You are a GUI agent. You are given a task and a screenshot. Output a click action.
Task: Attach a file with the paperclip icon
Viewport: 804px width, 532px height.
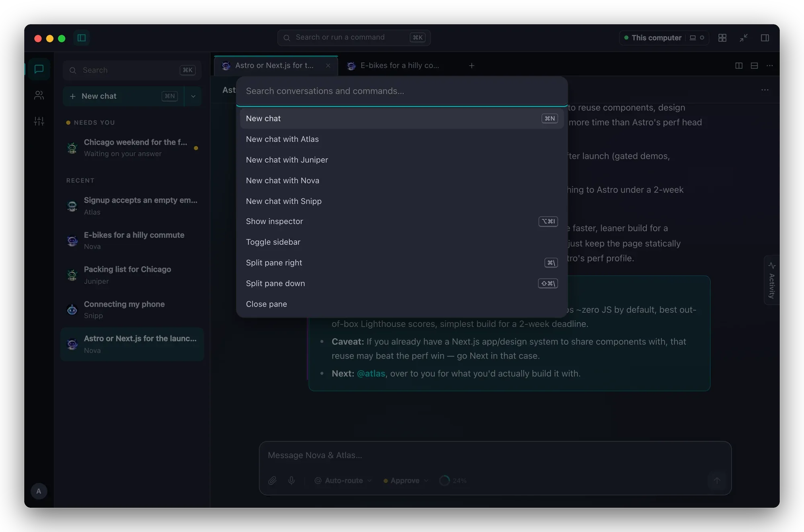(x=273, y=481)
